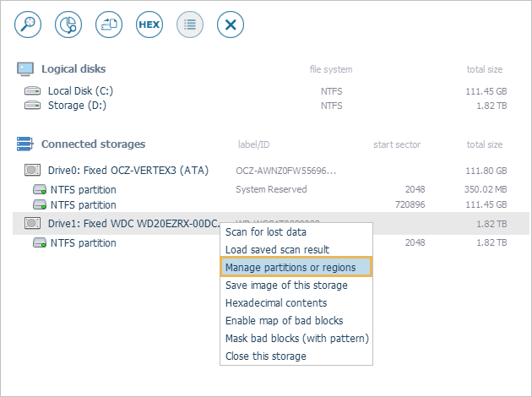Toggle the list view toolbar icon

coord(190,24)
